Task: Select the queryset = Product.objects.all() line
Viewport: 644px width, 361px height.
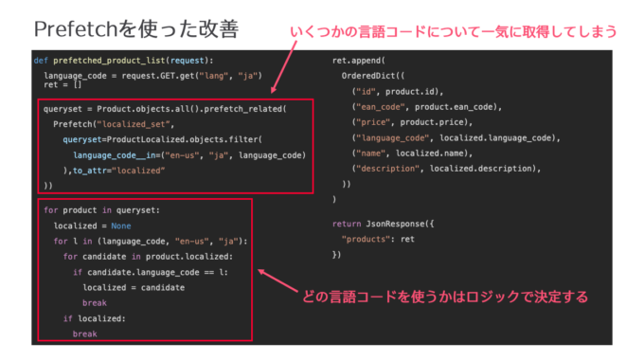Action: pos(165,109)
